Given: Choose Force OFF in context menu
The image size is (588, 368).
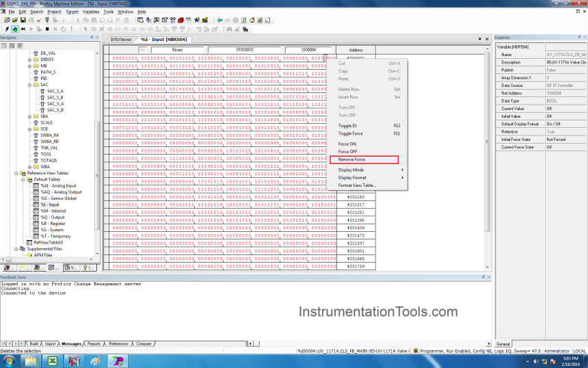Looking at the screenshot, I should pyautogui.click(x=368, y=152).
